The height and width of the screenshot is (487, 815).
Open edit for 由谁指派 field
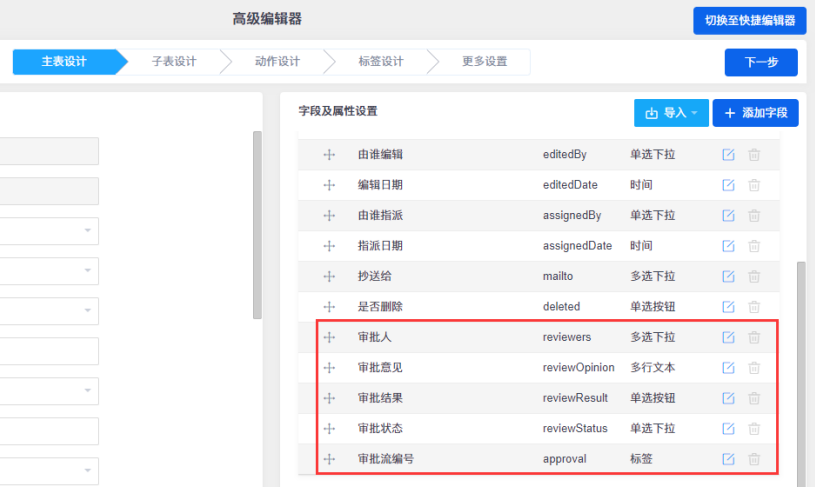728,215
